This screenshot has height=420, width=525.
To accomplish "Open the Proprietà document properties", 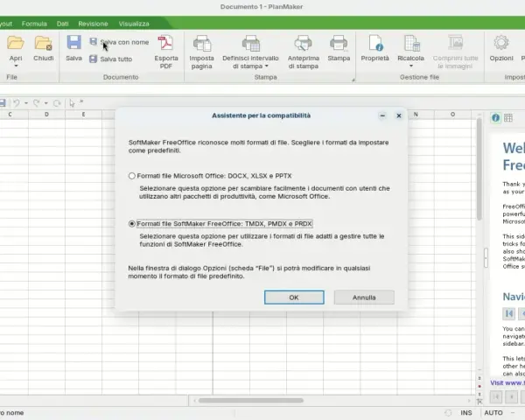I will 375,43.
